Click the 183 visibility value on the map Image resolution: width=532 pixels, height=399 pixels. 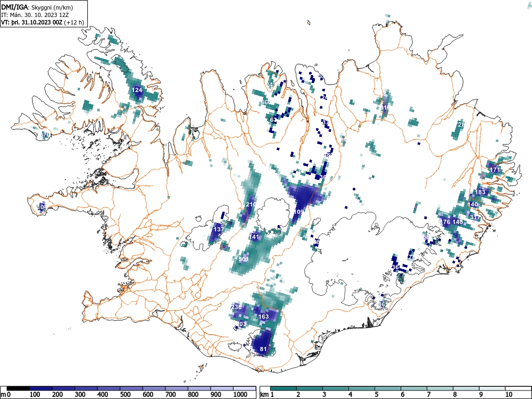click(x=480, y=192)
